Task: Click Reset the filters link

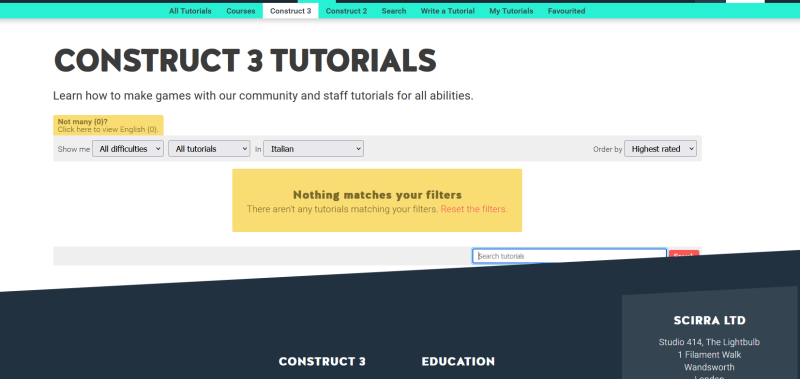Action: pos(474,209)
